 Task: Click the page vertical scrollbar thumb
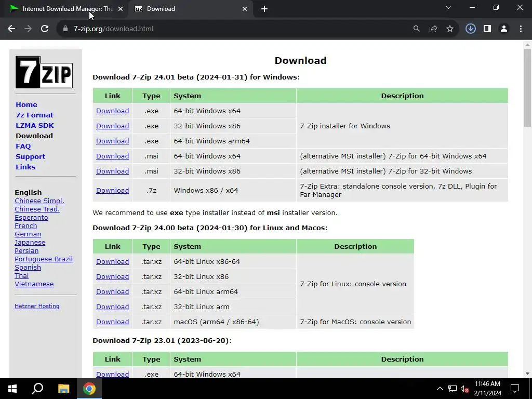pos(527,88)
